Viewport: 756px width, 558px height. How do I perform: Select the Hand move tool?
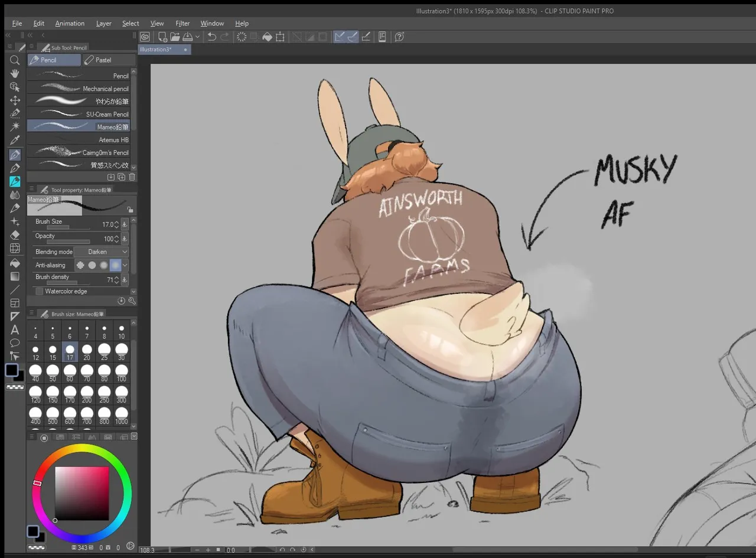pyautogui.click(x=15, y=73)
